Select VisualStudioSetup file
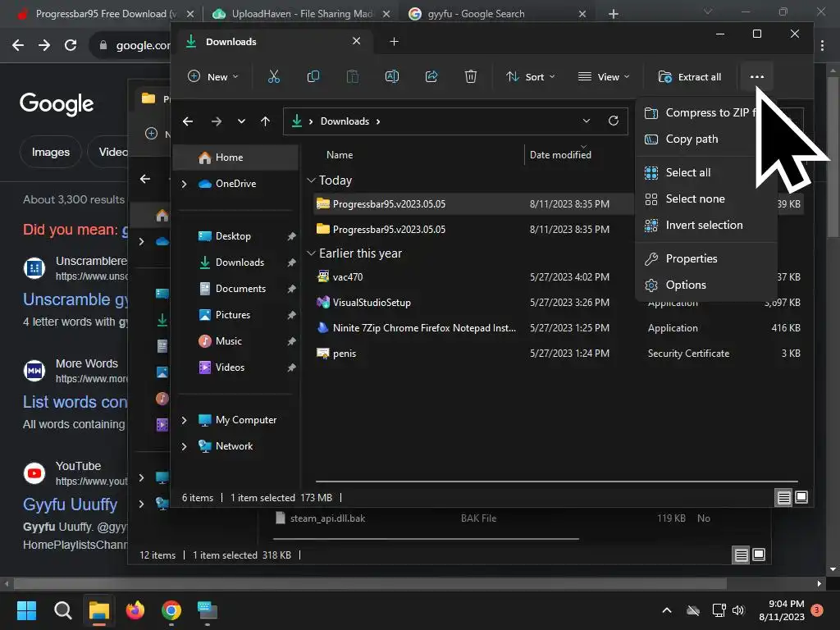 pyautogui.click(x=557, y=303)
